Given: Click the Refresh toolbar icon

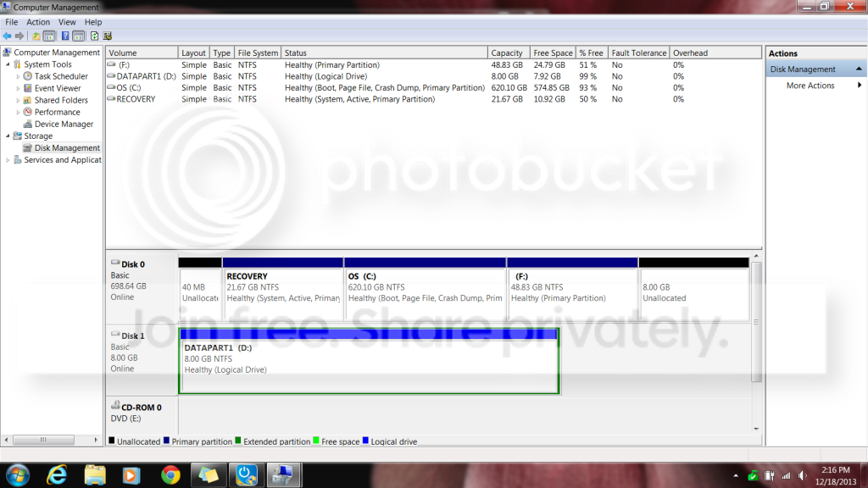Looking at the screenshot, I should click(x=94, y=36).
